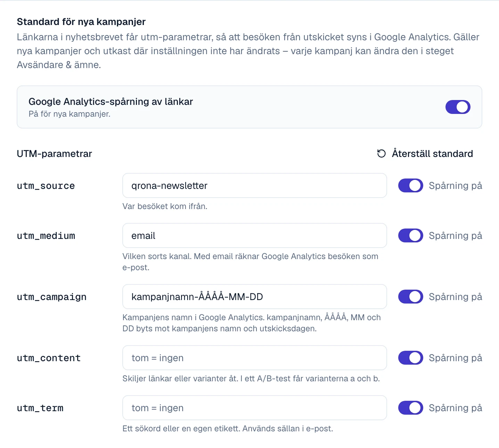The width and height of the screenshot is (499, 448).
Task: Switch off utm_campaign tracking toggle
Action: click(x=411, y=297)
